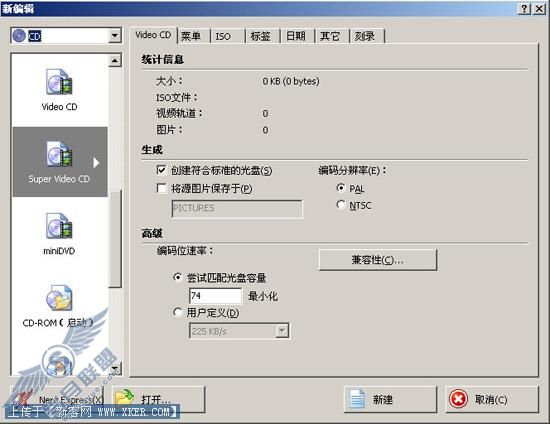Screen dimensions: 550x424
Task: Toggle 创建符合标准的光盘 checkbox
Action: click(x=161, y=170)
